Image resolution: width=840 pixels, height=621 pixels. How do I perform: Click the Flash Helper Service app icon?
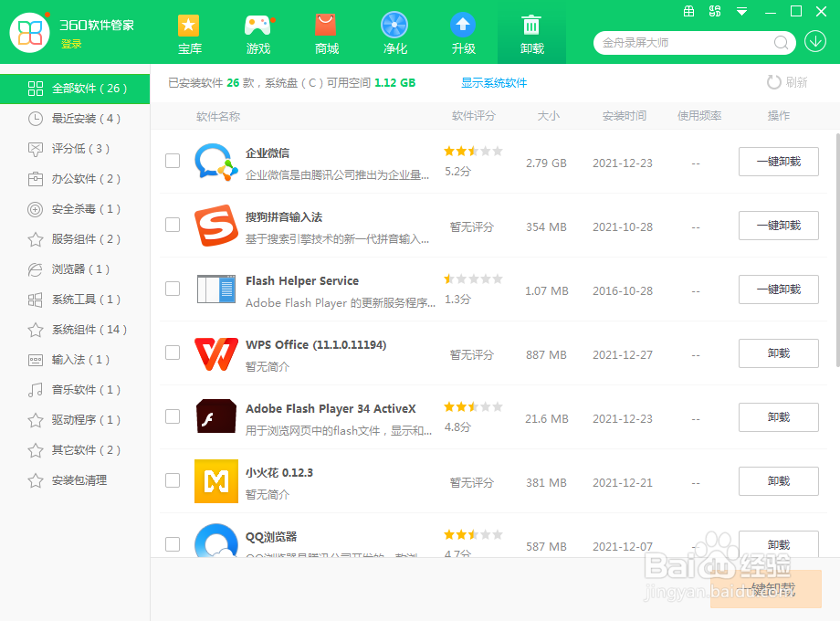tap(215, 289)
